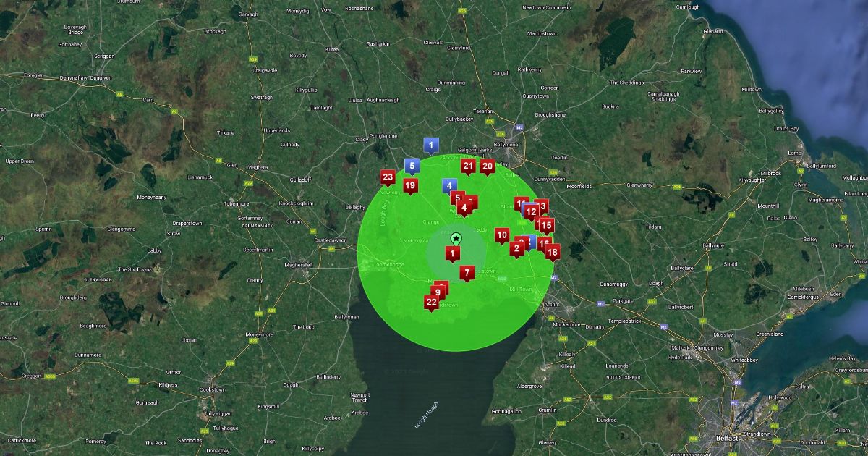The width and height of the screenshot is (868, 456).
Task: Open red marker number 15
Action: [546, 224]
